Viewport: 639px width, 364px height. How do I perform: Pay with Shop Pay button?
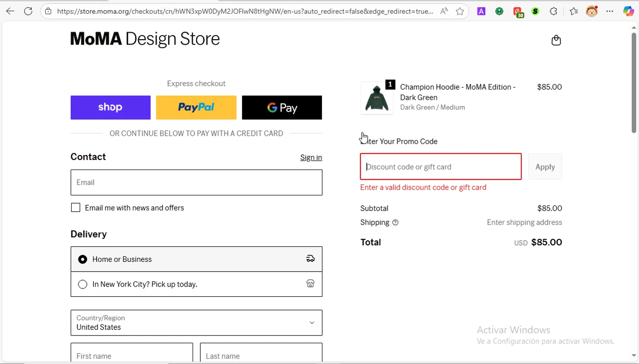click(x=110, y=107)
